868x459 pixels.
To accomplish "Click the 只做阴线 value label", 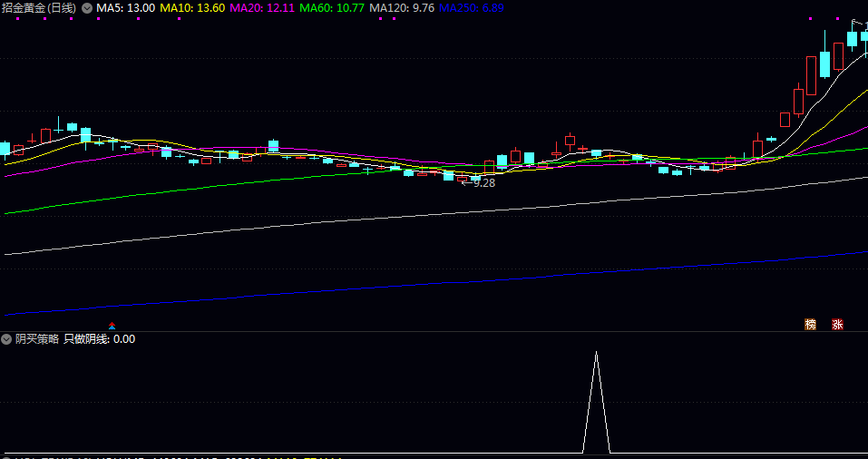I will click(99, 339).
